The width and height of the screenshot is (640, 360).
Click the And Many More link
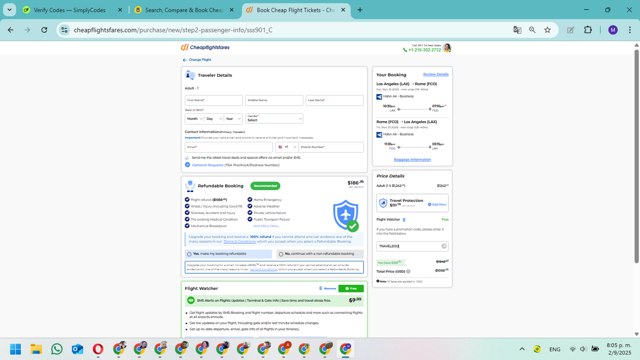pyautogui.click(x=266, y=226)
